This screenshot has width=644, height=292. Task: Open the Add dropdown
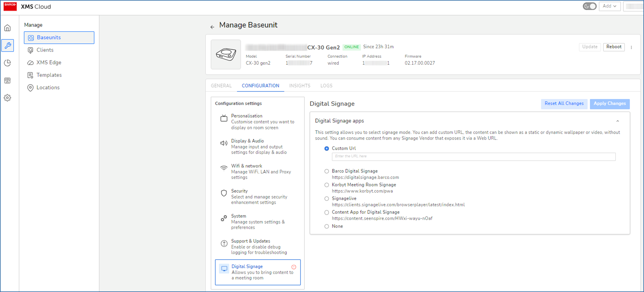(x=609, y=6)
